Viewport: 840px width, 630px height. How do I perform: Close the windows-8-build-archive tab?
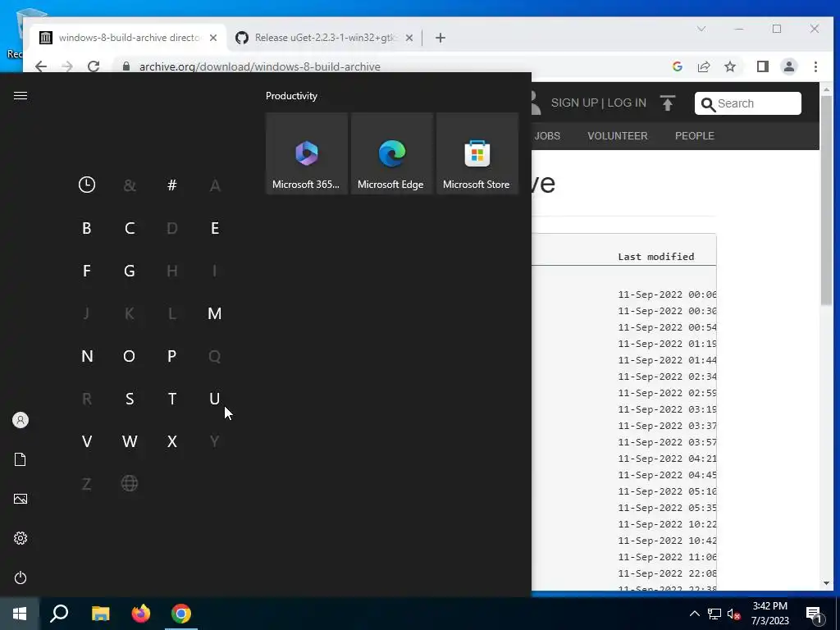pos(213,38)
